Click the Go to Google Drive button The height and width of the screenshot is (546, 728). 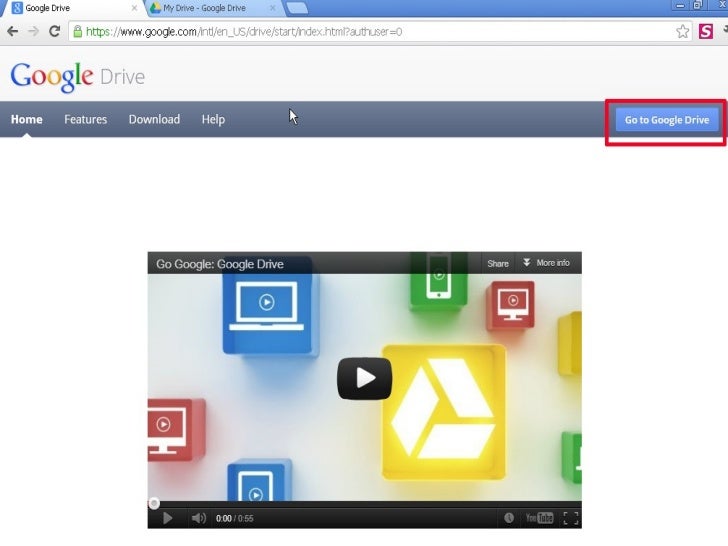[x=667, y=120]
